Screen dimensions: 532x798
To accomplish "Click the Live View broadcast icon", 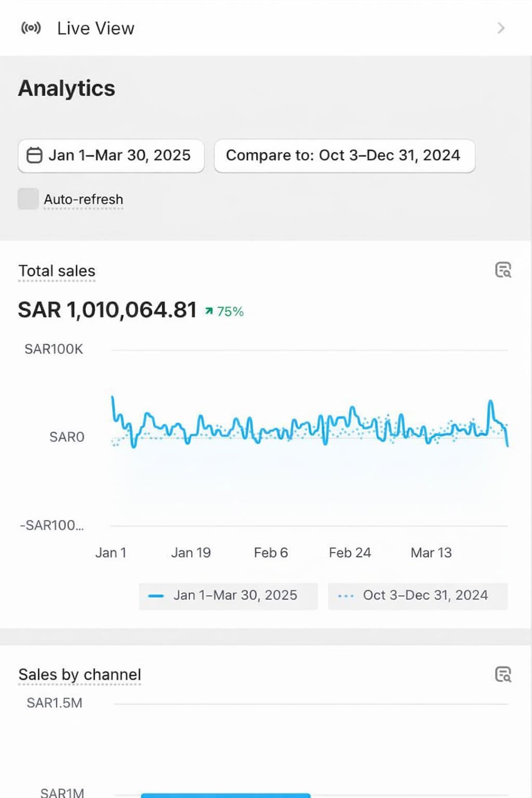I will [31, 28].
